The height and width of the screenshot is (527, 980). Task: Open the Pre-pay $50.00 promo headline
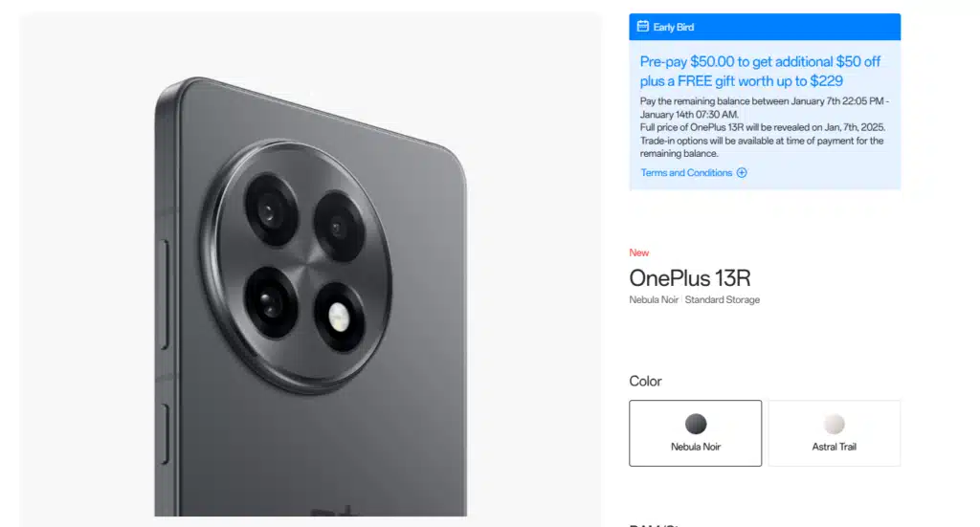pos(760,71)
